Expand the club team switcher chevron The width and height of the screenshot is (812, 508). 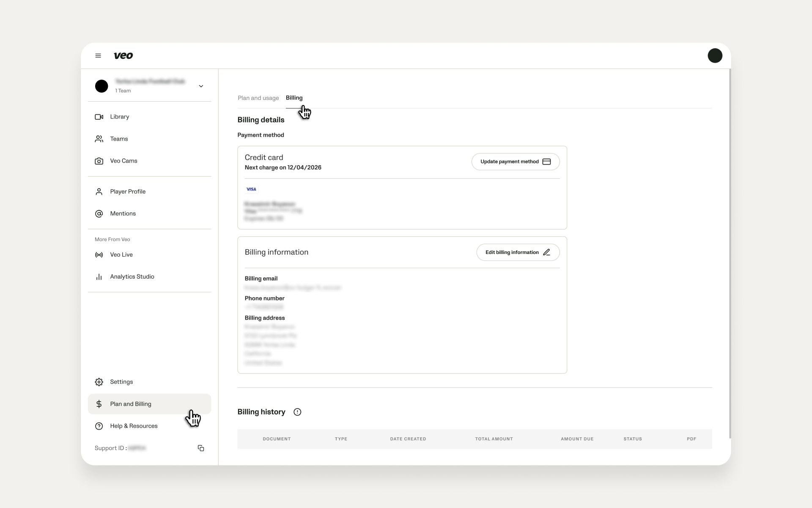pos(201,86)
